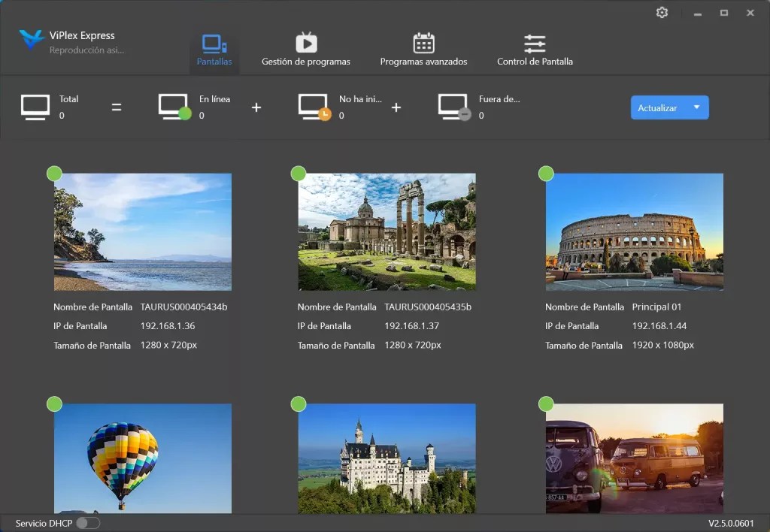The height and width of the screenshot is (532, 770).
Task: Select the Colosseum screen thumbnail
Action: click(x=635, y=231)
